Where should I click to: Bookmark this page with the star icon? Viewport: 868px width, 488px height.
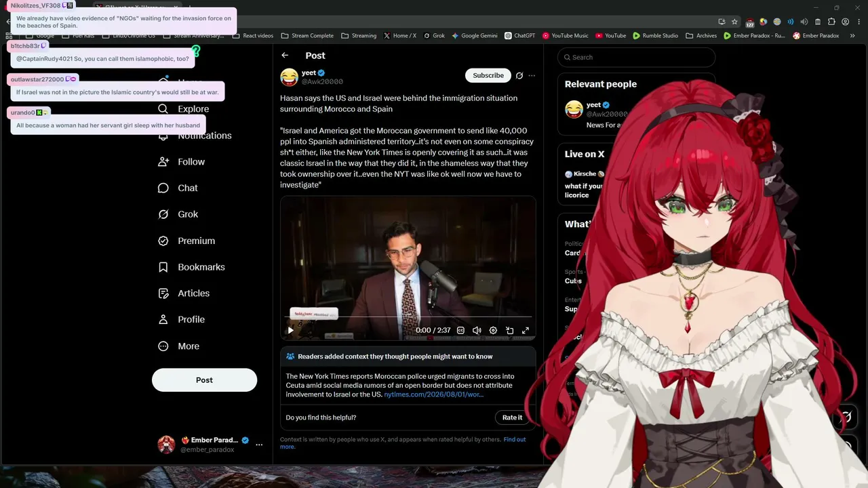coord(734,22)
